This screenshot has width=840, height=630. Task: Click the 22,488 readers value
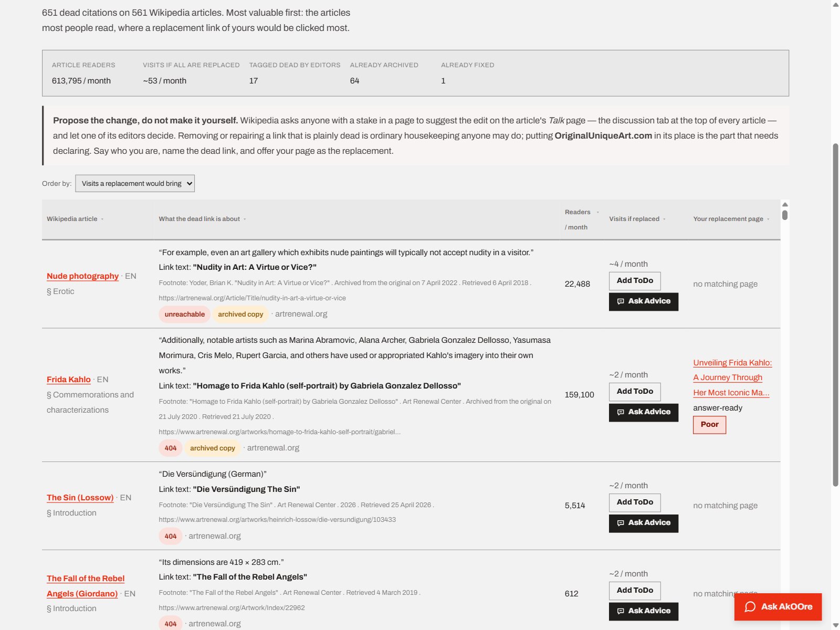point(577,284)
